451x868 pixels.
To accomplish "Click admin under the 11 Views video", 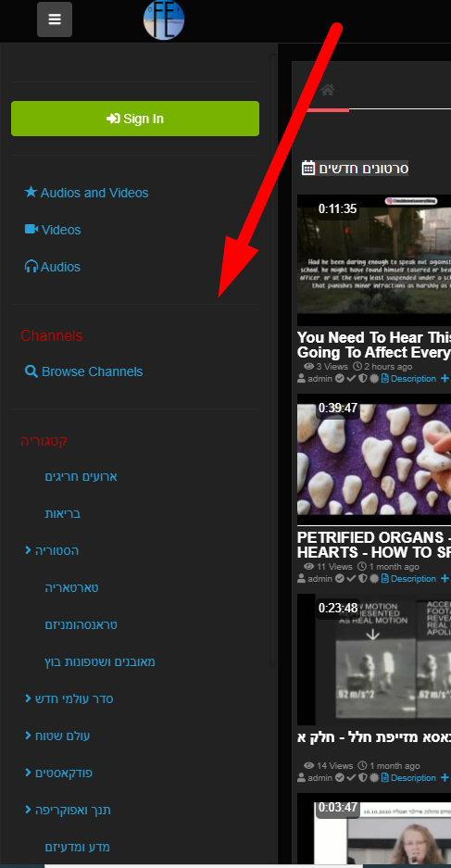I will (x=319, y=578).
